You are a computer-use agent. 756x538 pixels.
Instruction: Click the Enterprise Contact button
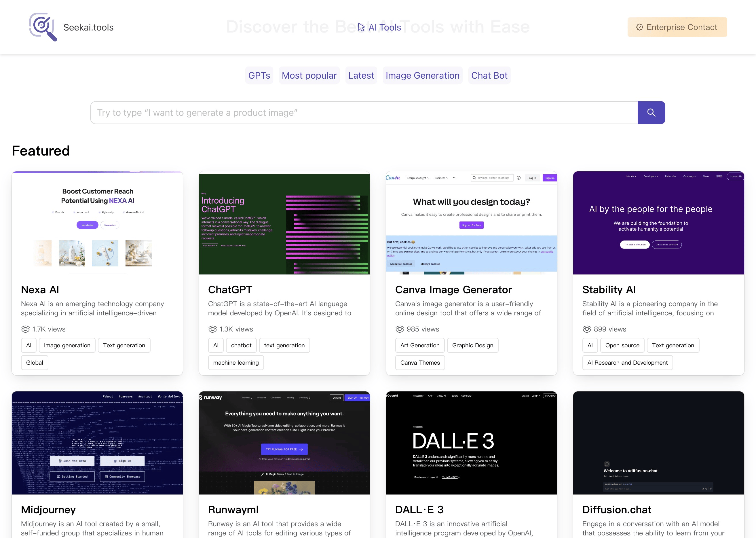677,27
